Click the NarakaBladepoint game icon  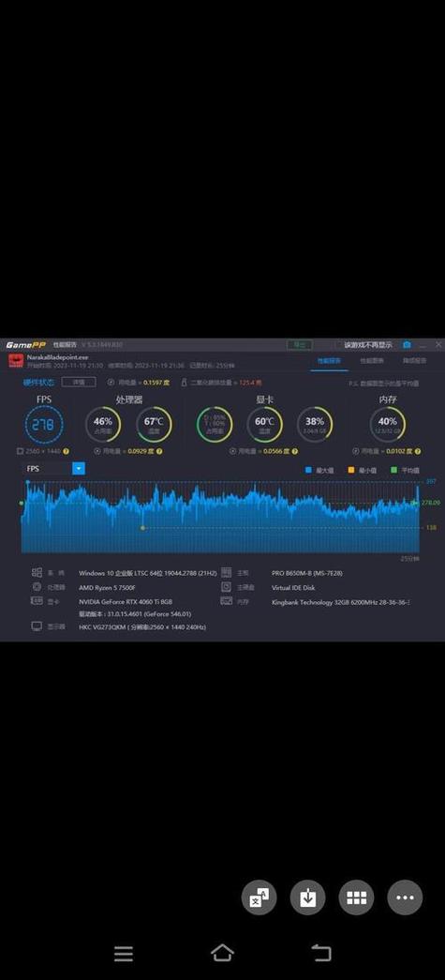click(x=15, y=361)
